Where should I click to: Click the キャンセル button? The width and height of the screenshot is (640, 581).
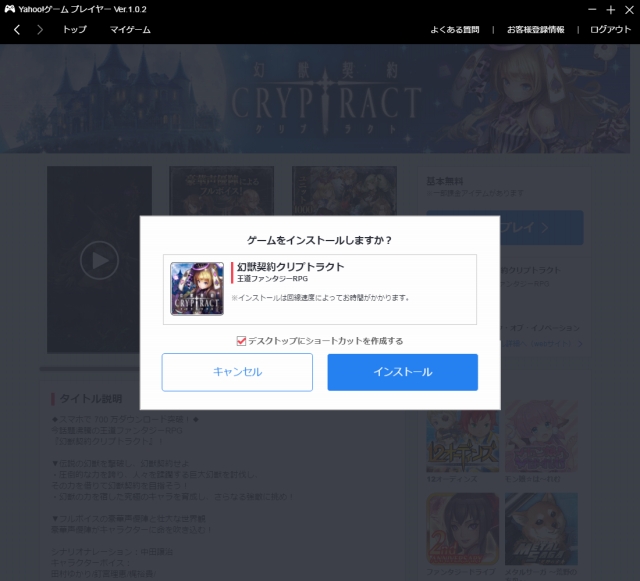click(237, 372)
